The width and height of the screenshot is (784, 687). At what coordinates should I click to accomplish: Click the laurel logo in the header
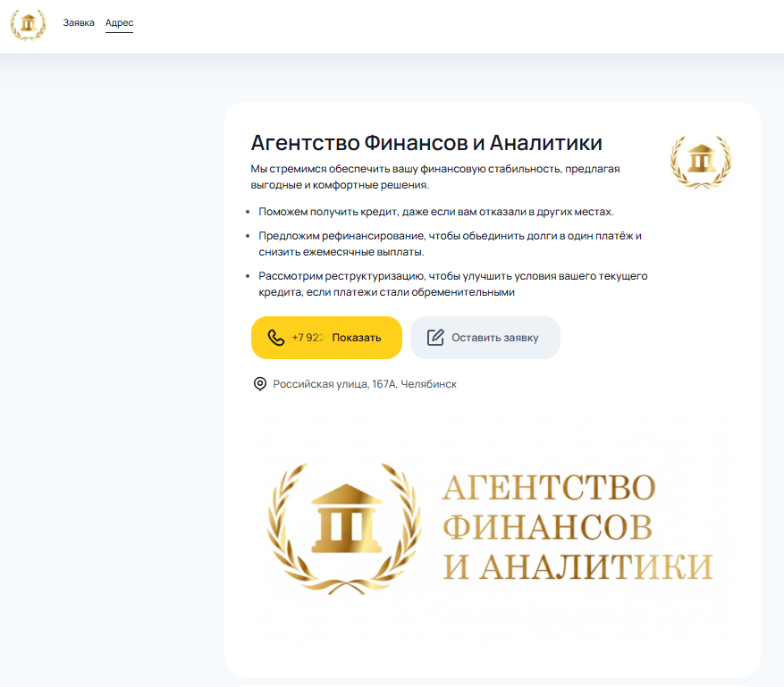(28, 24)
